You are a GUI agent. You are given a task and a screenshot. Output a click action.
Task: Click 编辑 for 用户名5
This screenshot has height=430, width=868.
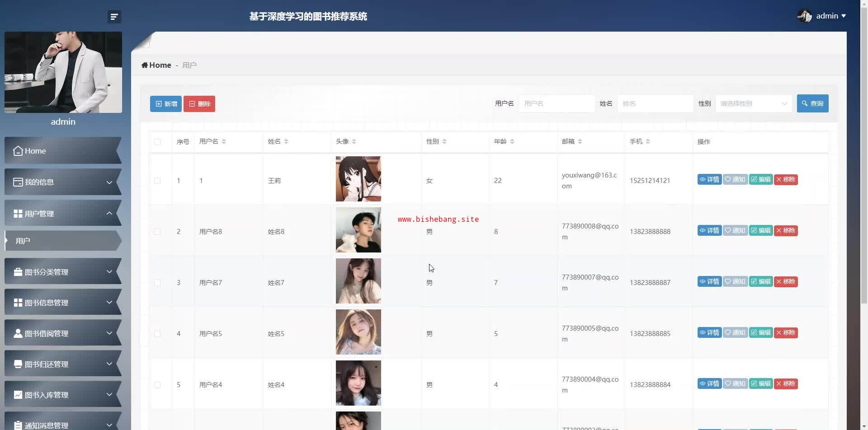[761, 333]
